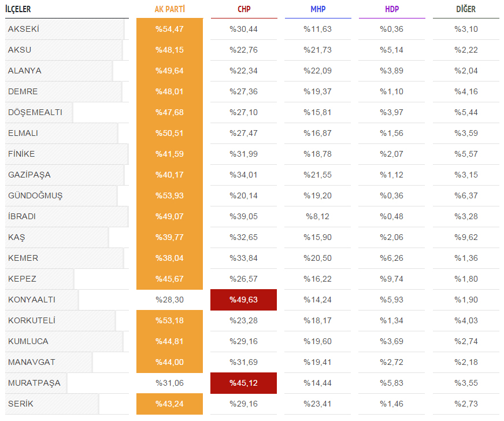Select the DÖŞEMEALTI district bar

tap(39, 112)
